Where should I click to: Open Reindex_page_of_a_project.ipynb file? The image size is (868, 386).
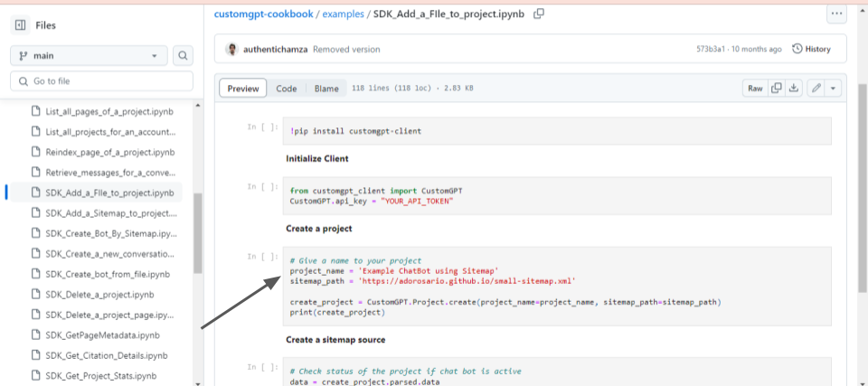click(110, 152)
